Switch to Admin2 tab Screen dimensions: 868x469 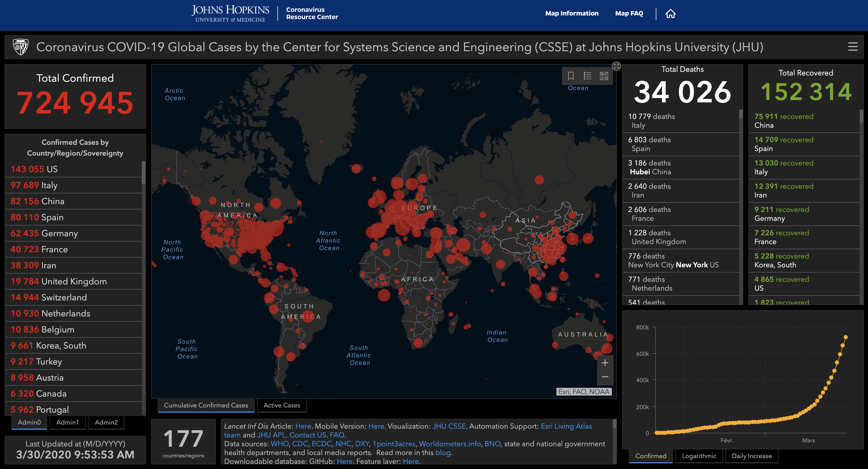106,422
